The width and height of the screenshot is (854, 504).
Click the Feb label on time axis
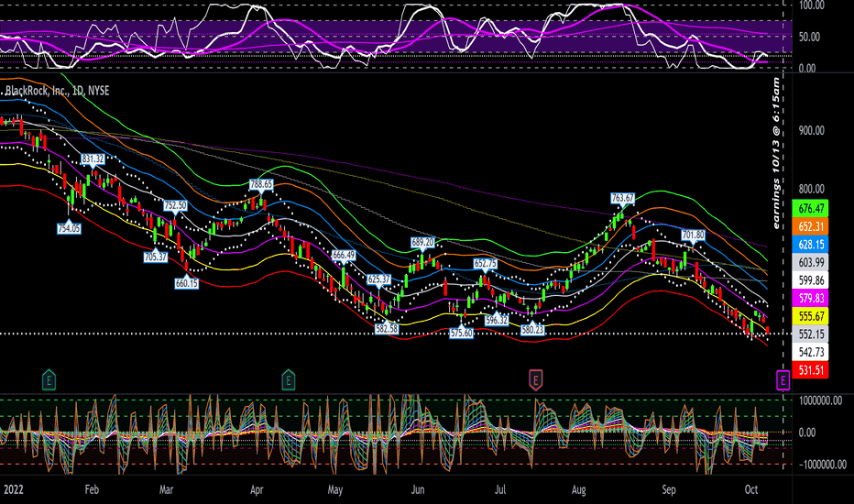[x=92, y=489]
